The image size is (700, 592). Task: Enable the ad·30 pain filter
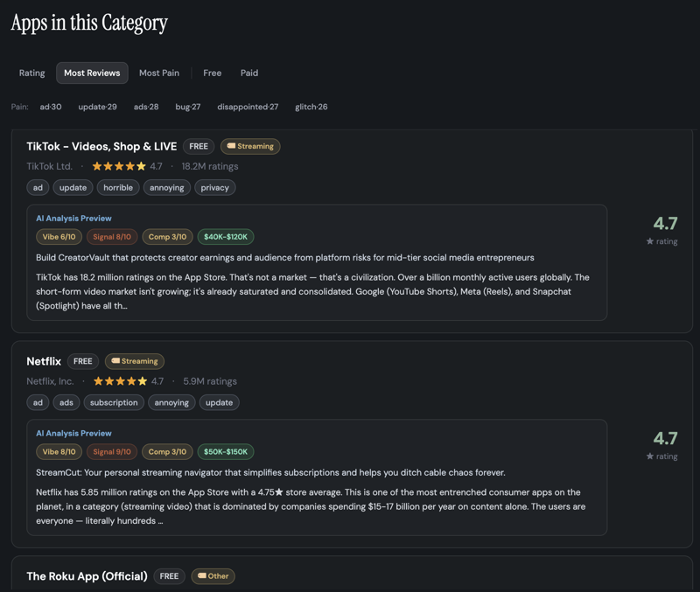pos(49,107)
